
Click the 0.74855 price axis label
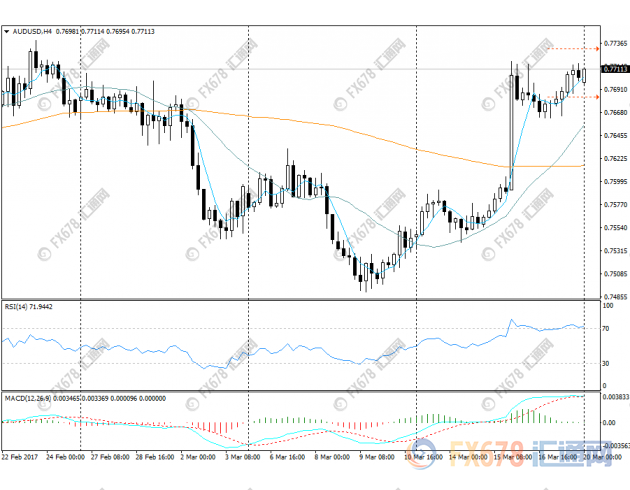click(614, 297)
